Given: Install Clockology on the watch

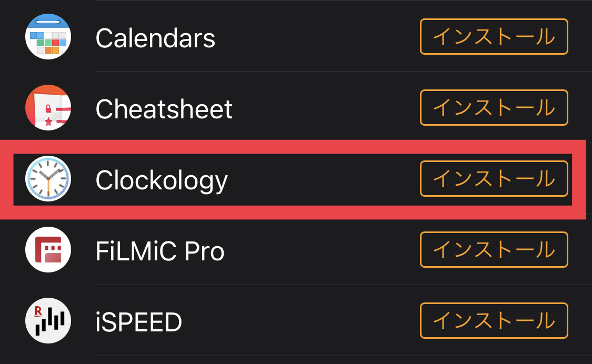Looking at the screenshot, I should (494, 179).
